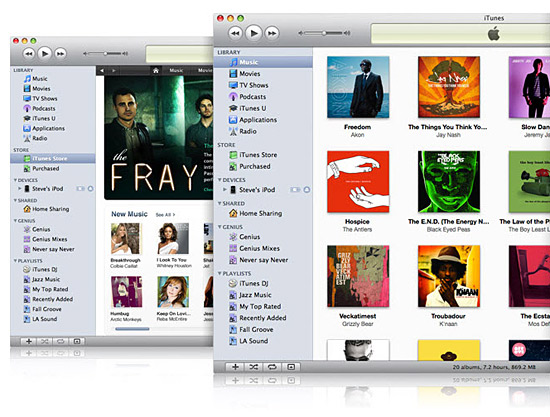Select Steve's iPod in front window
Screen dimensions: 550x417
coord(257,190)
